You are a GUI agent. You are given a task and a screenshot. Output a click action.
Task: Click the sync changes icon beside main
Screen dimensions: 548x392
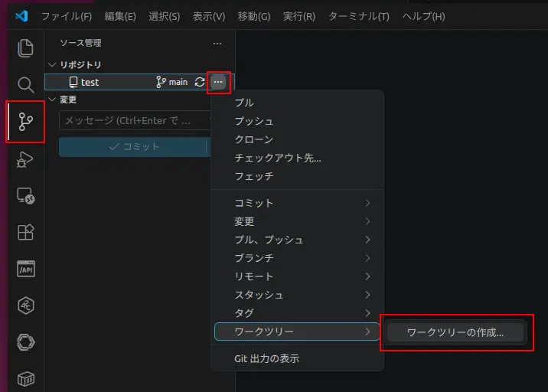pos(200,82)
